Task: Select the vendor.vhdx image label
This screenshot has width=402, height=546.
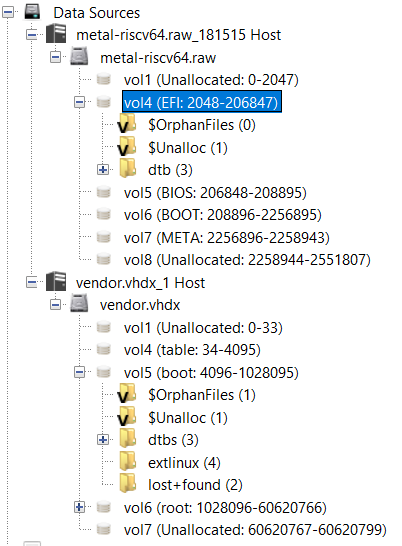Action: [x=140, y=305]
